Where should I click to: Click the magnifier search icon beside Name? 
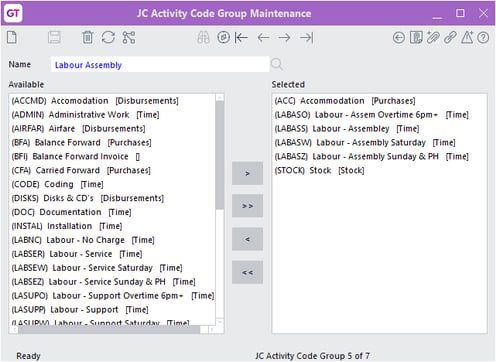[x=277, y=64]
